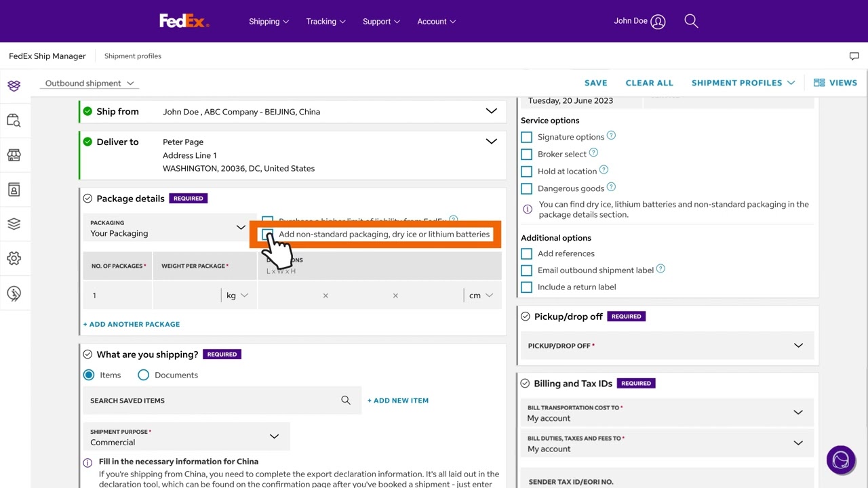This screenshot has height=488, width=868.
Task: Open the Shipping menu
Action: [x=269, y=22]
